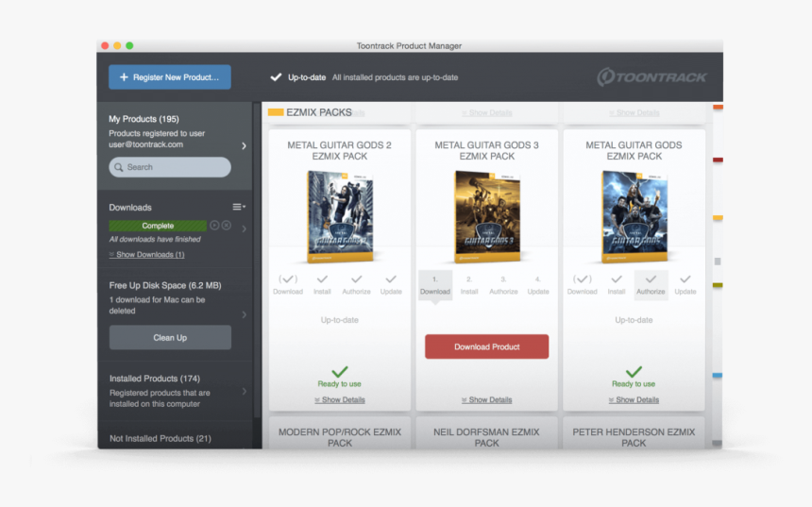This screenshot has width=812, height=507.
Task: Click the search magnifier icon
Action: pos(119,167)
